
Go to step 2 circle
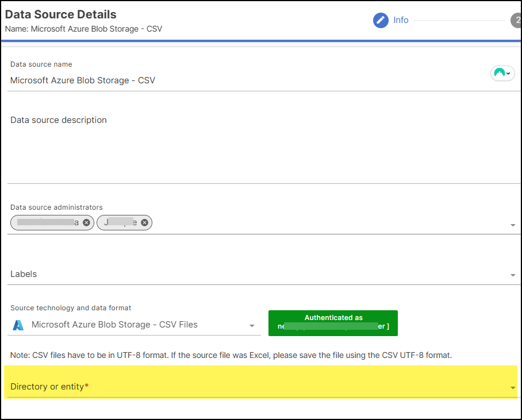(516, 20)
